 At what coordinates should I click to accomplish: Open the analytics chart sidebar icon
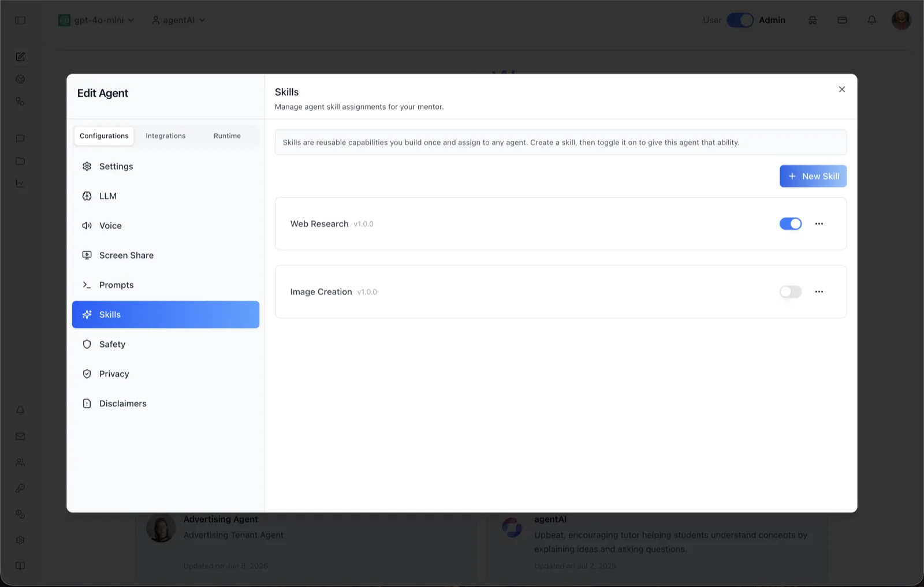(x=20, y=184)
